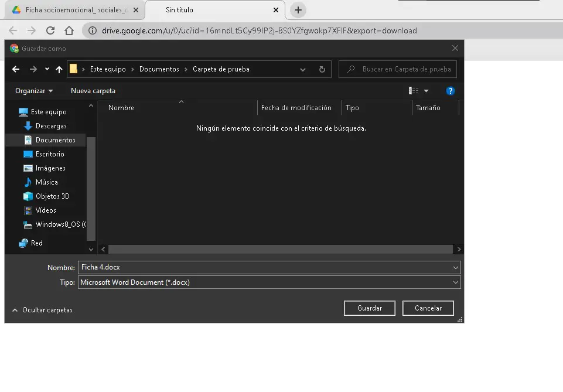Click the folder icon in address bar

pyautogui.click(x=73, y=69)
